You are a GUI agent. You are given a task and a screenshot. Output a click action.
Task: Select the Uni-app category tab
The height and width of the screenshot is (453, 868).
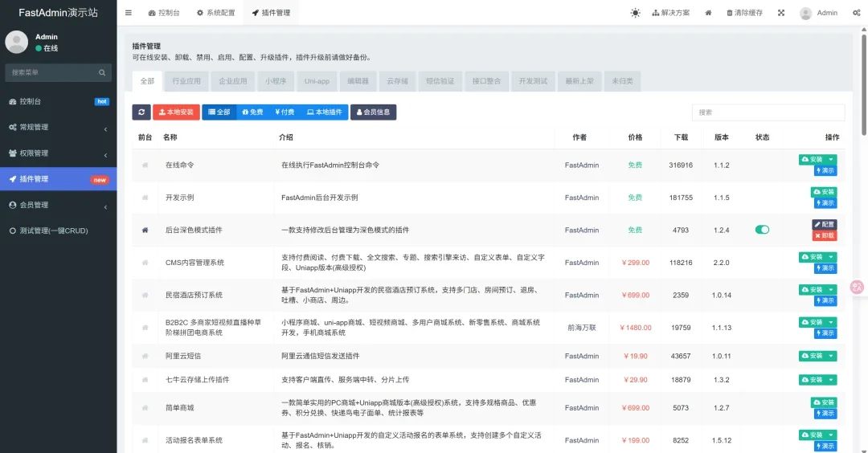click(x=317, y=81)
